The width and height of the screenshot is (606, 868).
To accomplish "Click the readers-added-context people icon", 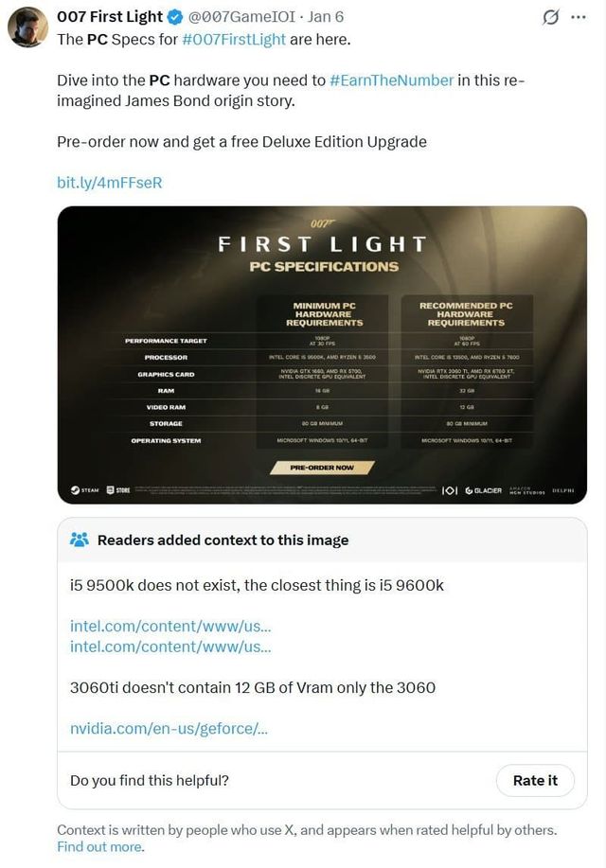I will point(80,539).
